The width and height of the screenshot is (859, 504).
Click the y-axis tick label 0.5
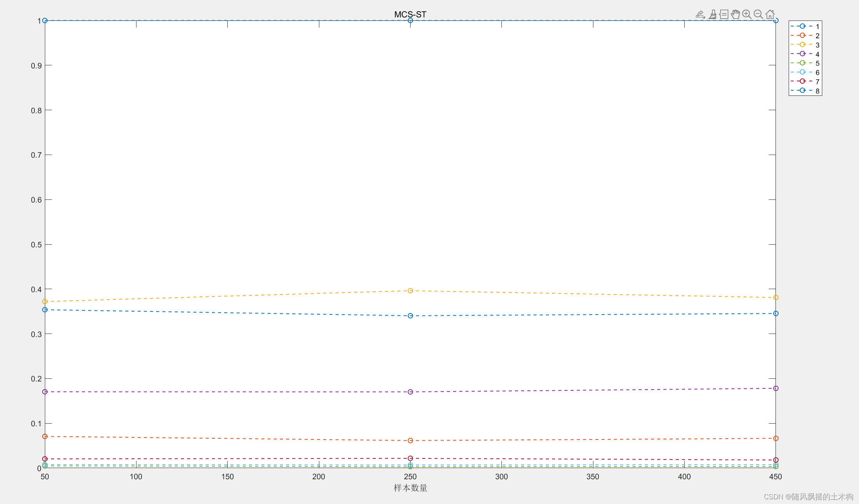36,245
